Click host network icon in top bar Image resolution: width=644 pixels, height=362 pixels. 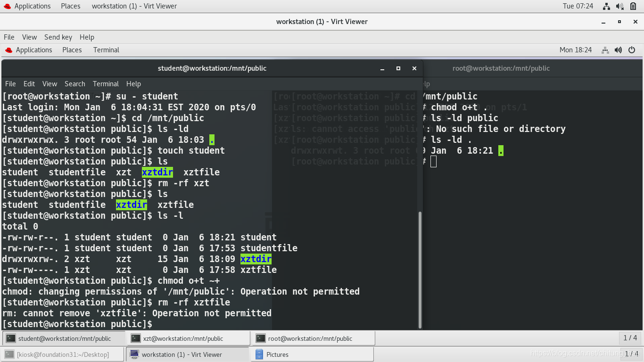[606, 6]
